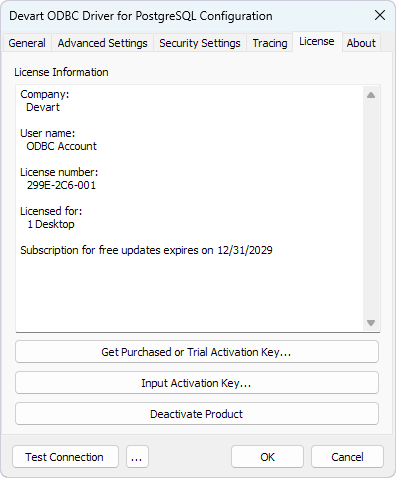The width and height of the screenshot is (396, 478).
Task: Click the License Information heading label
Action: [x=61, y=72]
